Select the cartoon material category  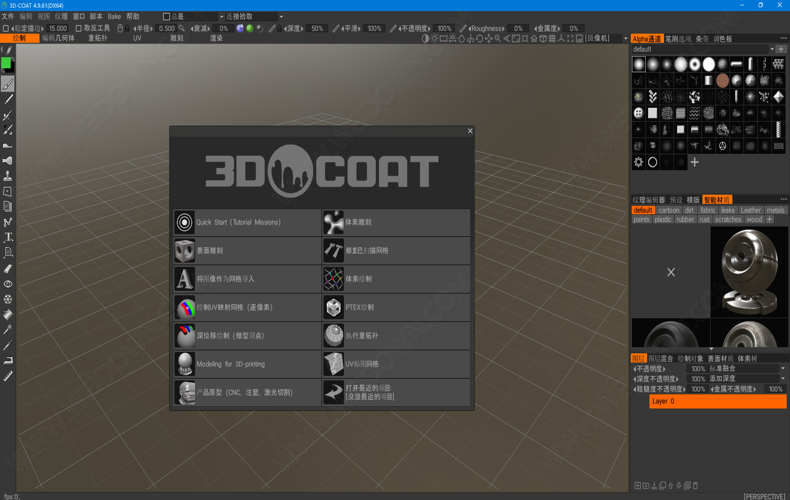tap(669, 210)
